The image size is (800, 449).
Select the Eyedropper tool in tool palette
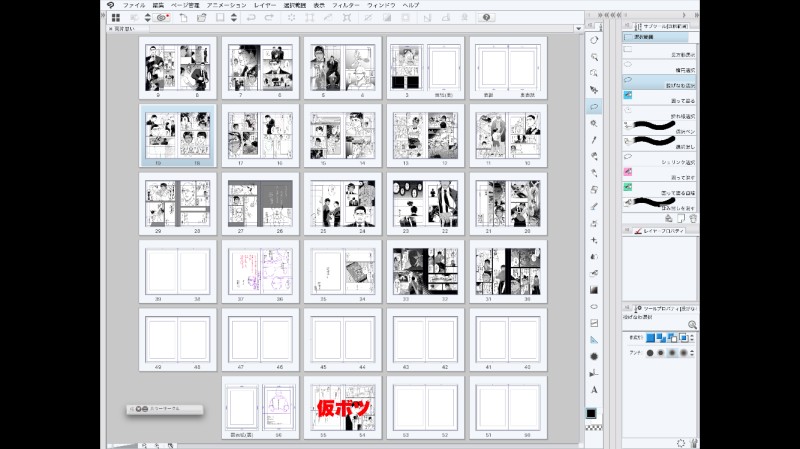pos(594,140)
